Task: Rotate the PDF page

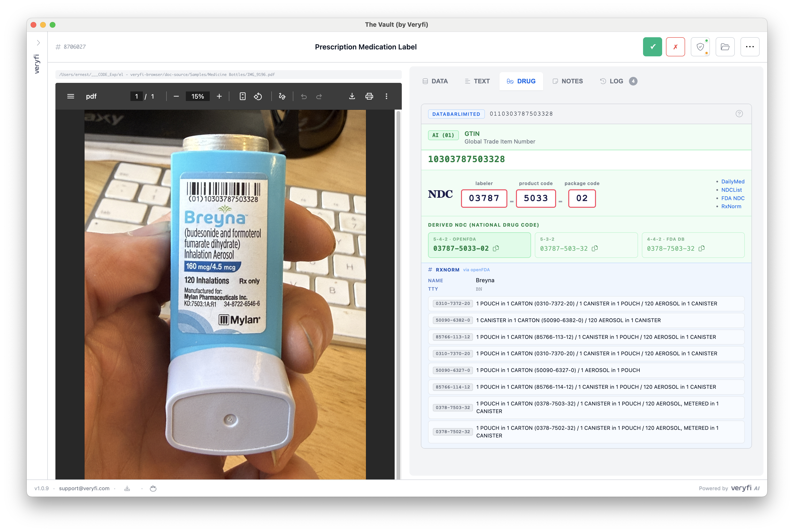Action: click(x=258, y=96)
